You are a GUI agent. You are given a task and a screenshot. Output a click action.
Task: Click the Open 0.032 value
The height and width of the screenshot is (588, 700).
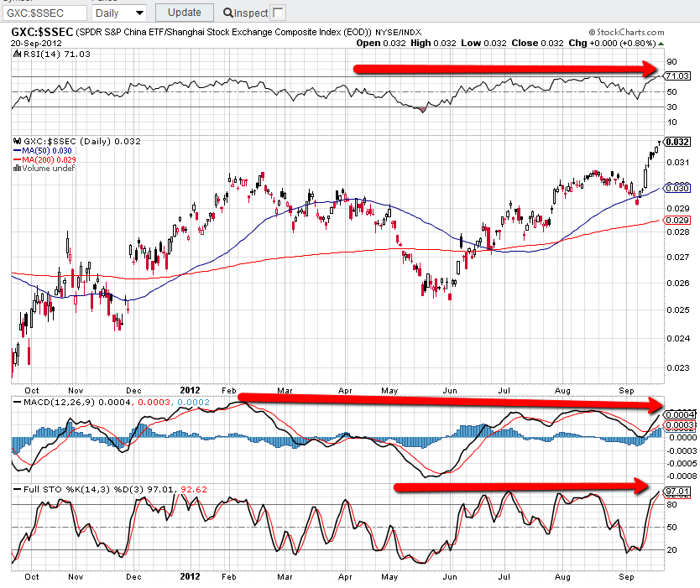click(381, 44)
